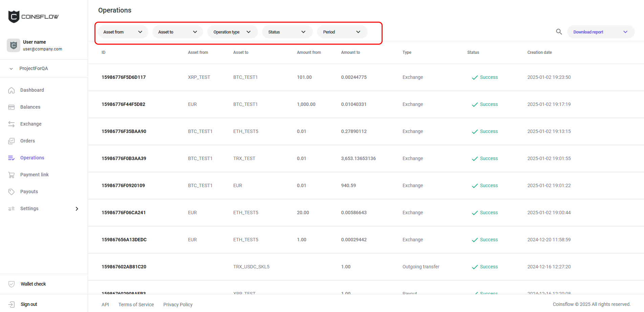Select operation row 15986776F5D6D117
This screenshot has height=312, width=644.
click(x=124, y=77)
